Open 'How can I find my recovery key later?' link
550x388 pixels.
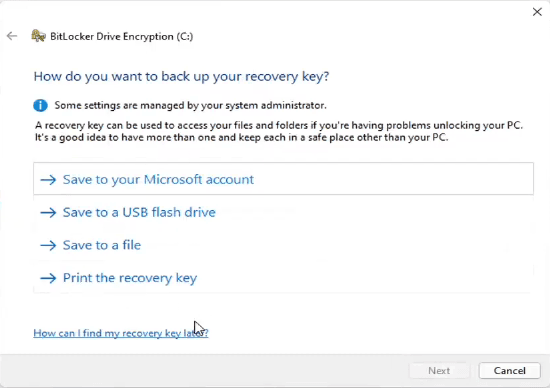pyautogui.click(x=121, y=333)
